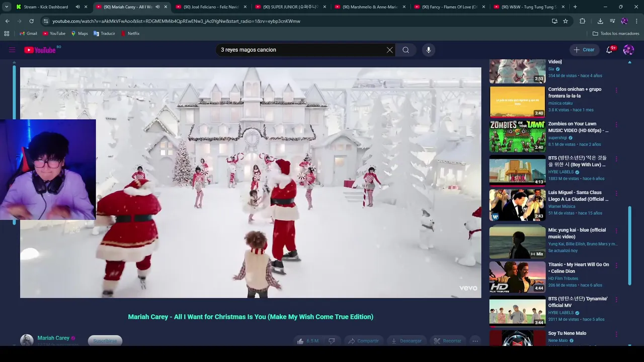Click the sidebar scrollbar beside recommendations

(x=629, y=245)
